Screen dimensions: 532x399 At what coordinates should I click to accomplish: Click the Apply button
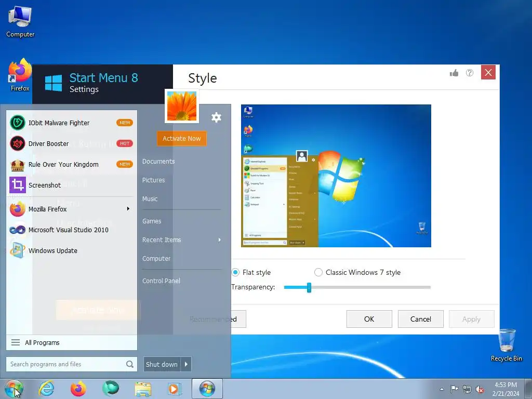coord(471,319)
